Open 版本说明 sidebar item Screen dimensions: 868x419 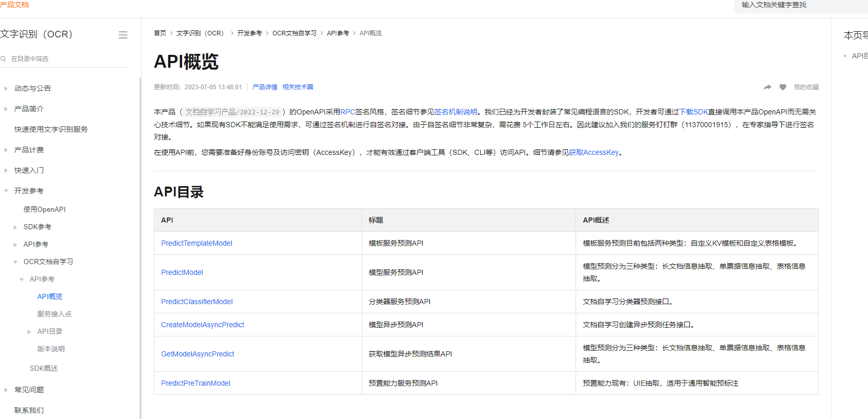[x=51, y=349]
